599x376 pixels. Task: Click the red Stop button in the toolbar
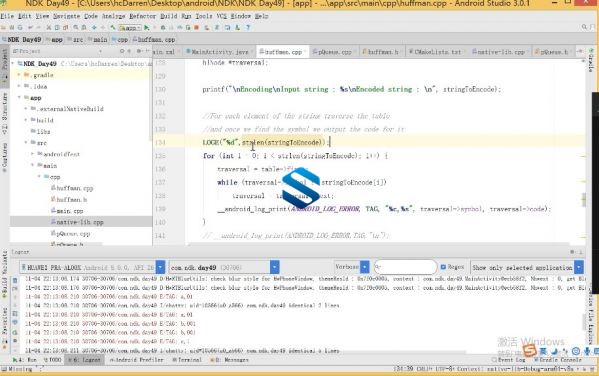click(197, 28)
